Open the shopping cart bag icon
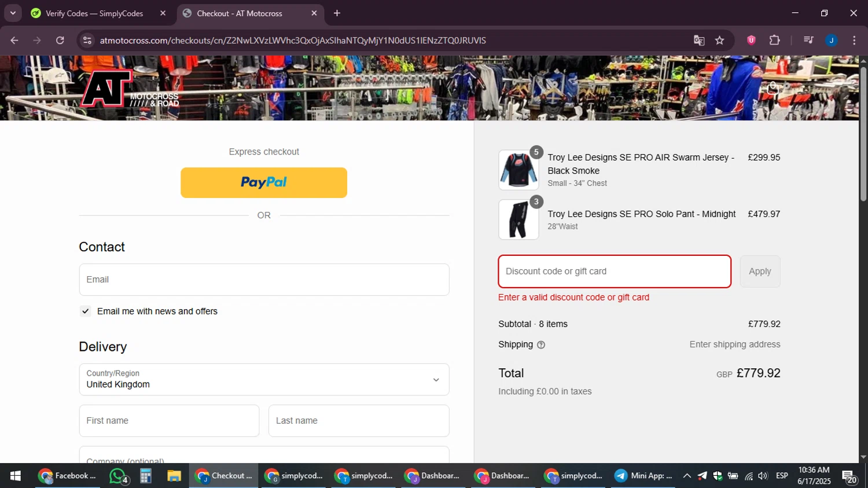 pyautogui.click(x=773, y=89)
